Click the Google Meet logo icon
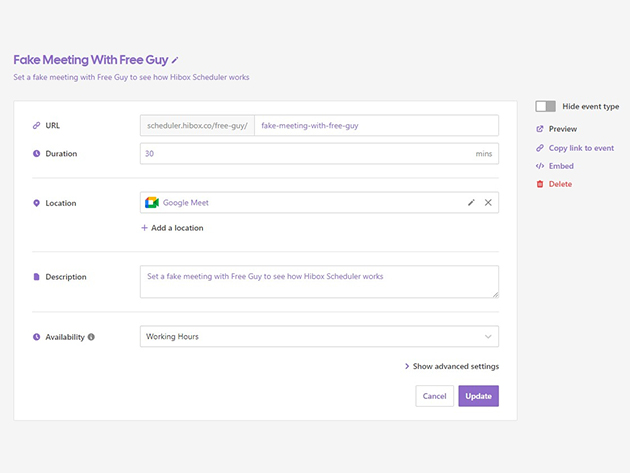Screen dimensions: 630x473 click(x=152, y=203)
